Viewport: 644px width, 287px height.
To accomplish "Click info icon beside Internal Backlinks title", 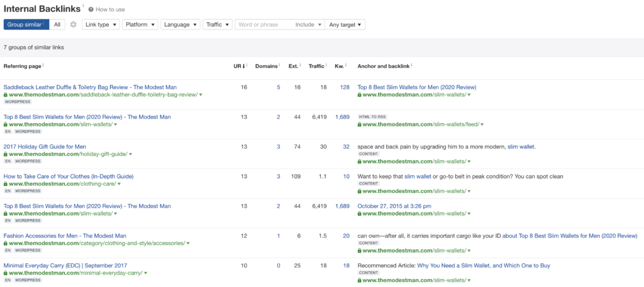I will point(83,6).
